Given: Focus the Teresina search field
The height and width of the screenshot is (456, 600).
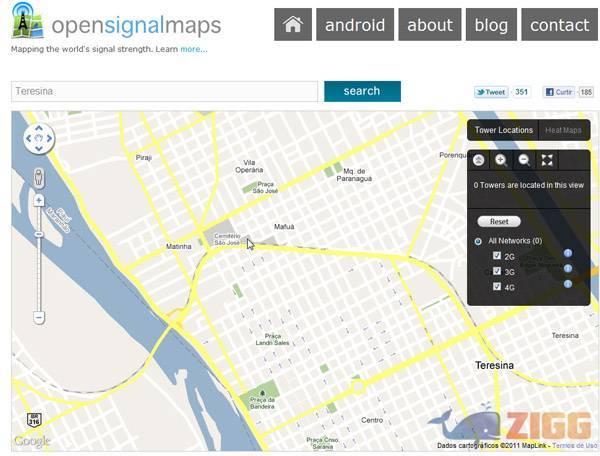Looking at the screenshot, I should click(165, 91).
